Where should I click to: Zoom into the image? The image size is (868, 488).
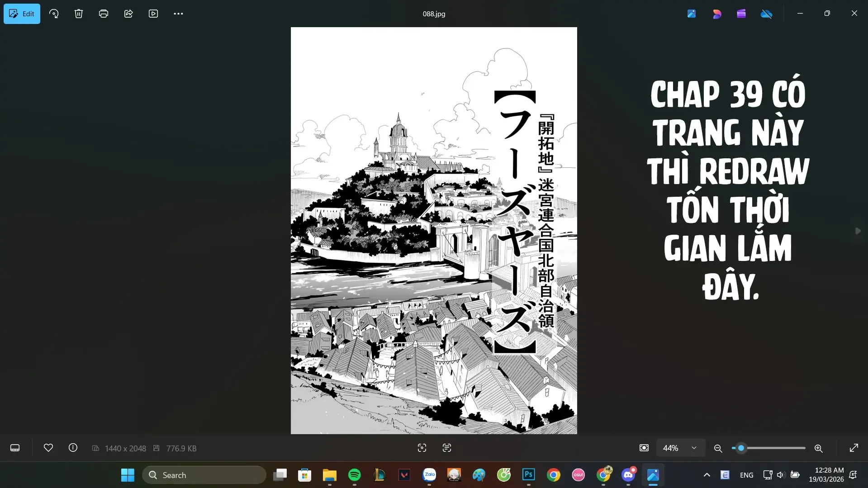tap(818, 448)
